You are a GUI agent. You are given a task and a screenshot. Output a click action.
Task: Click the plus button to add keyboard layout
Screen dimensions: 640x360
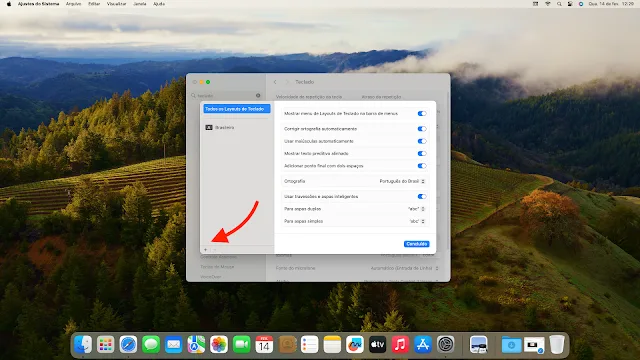205,250
